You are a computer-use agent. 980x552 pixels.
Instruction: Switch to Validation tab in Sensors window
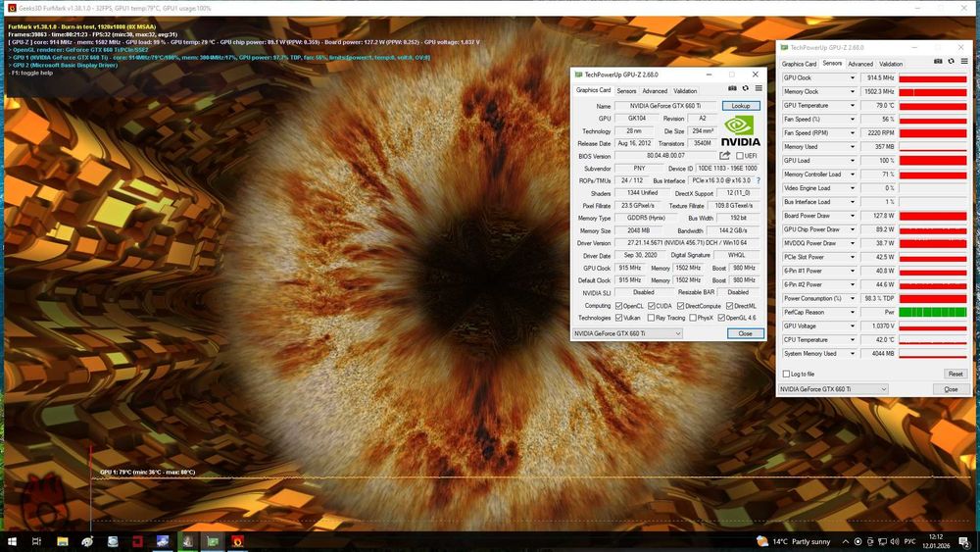(x=891, y=64)
